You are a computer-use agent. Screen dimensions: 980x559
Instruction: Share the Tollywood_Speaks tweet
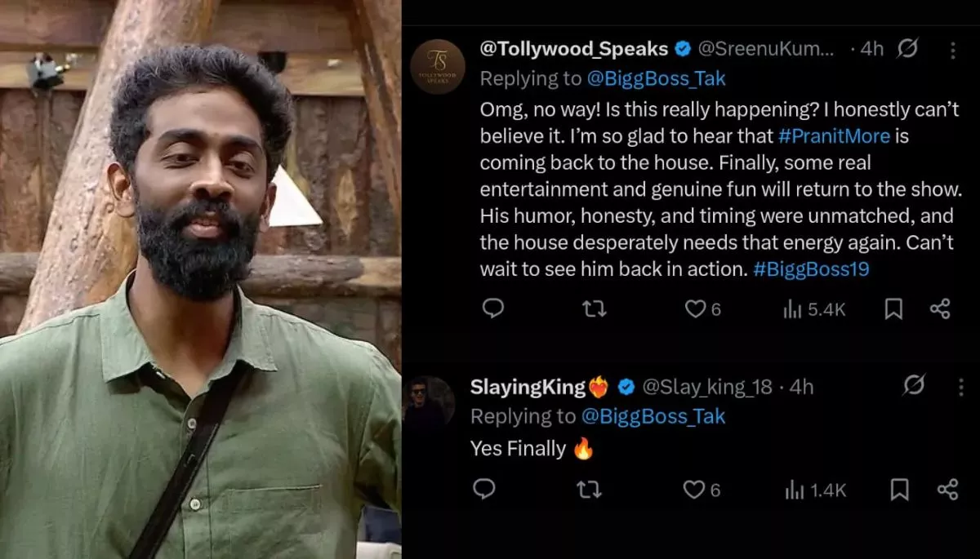pos(940,308)
